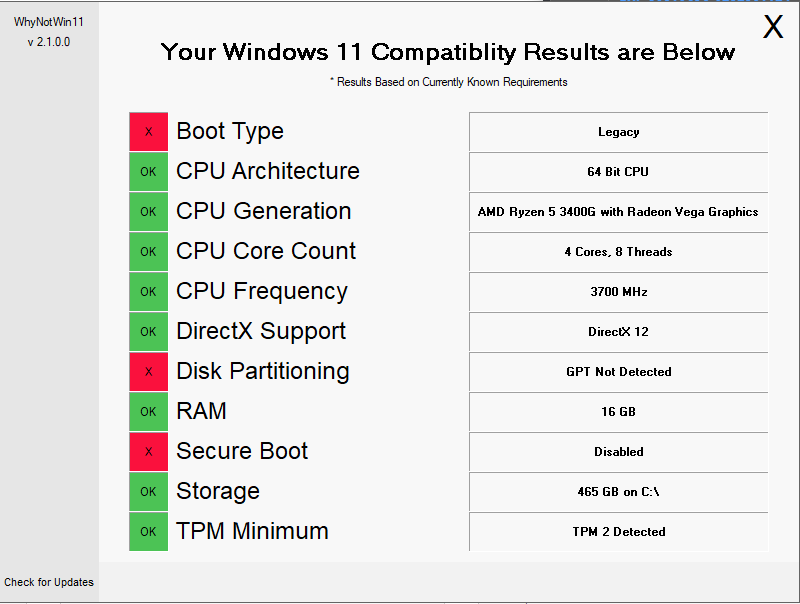This screenshot has width=800, height=604.
Task: Select the AMD Ryzen 5 3400G result box
Action: click(618, 212)
